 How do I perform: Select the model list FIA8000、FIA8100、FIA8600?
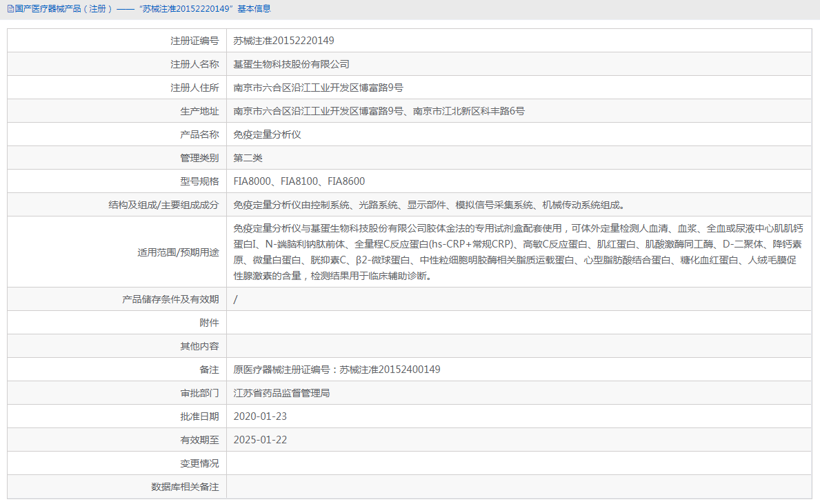click(299, 181)
